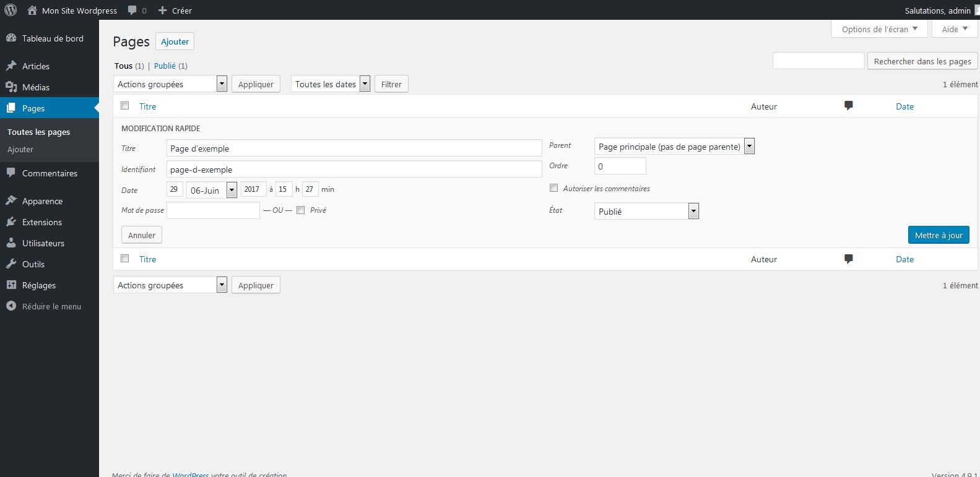Screen dimensions: 980x477
Task: Click the Apparence paintbrush icon
Action: click(11, 200)
